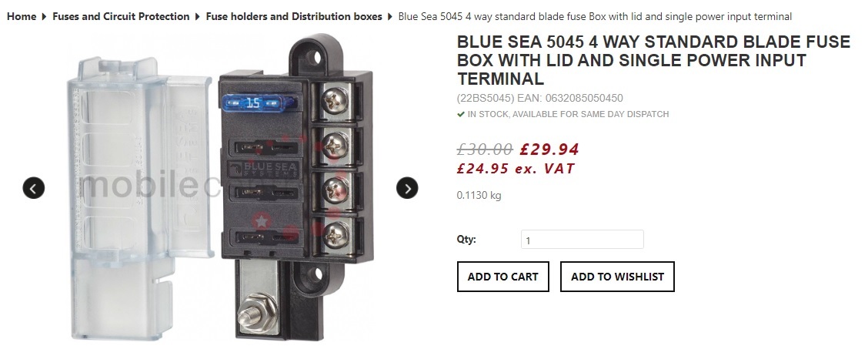The height and width of the screenshot is (346, 868).
Task: Go to Fuses and Circuit Protection category
Action: [121, 17]
